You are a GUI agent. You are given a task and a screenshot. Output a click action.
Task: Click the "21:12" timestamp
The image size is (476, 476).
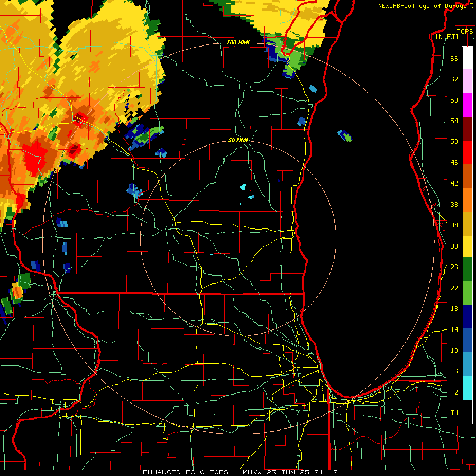(327, 472)
